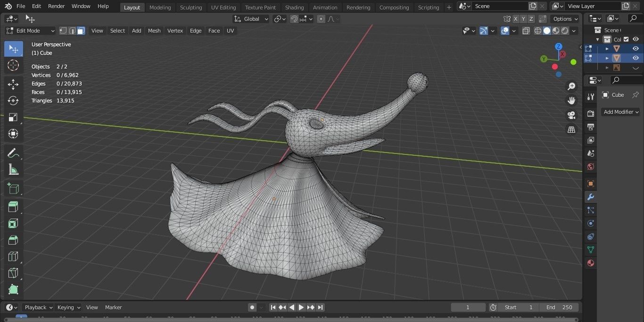The height and width of the screenshot is (322, 644).
Task: Collapse the Col collection tree arrow
Action: click(x=598, y=40)
